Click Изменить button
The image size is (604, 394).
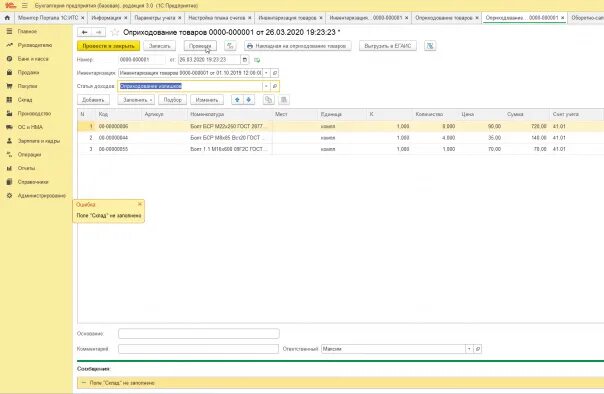click(x=207, y=100)
